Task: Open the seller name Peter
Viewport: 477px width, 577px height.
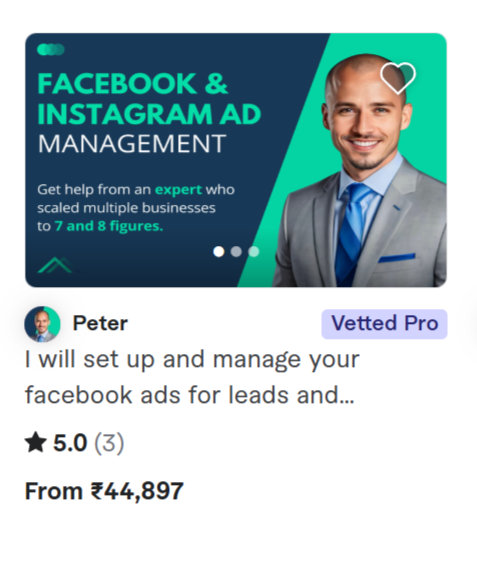Action: [x=100, y=323]
